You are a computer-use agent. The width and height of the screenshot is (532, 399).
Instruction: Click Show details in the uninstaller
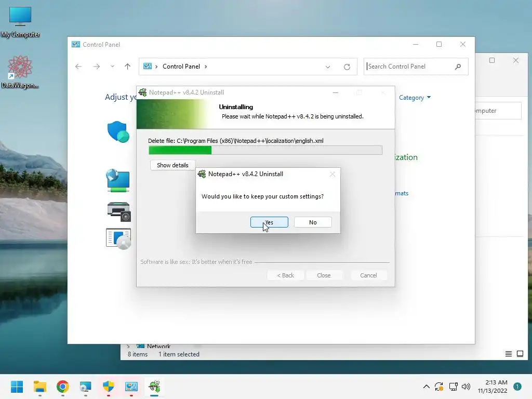click(172, 165)
